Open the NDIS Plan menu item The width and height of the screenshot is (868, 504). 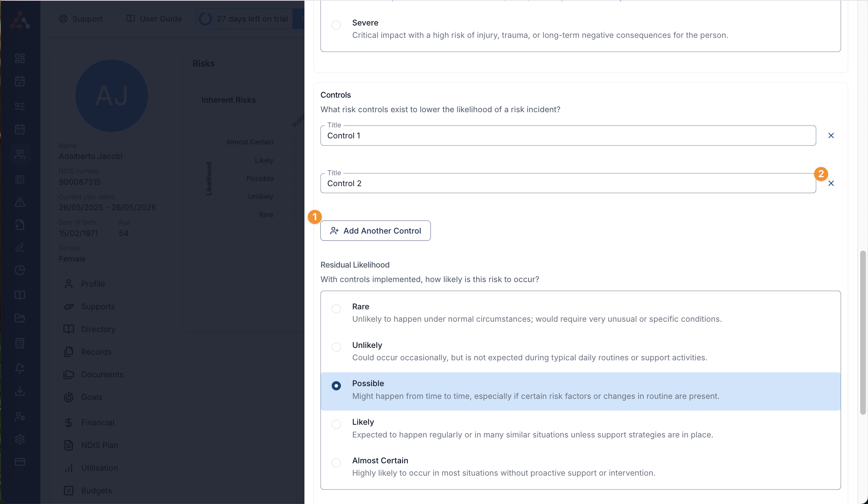pyautogui.click(x=99, y=445)
